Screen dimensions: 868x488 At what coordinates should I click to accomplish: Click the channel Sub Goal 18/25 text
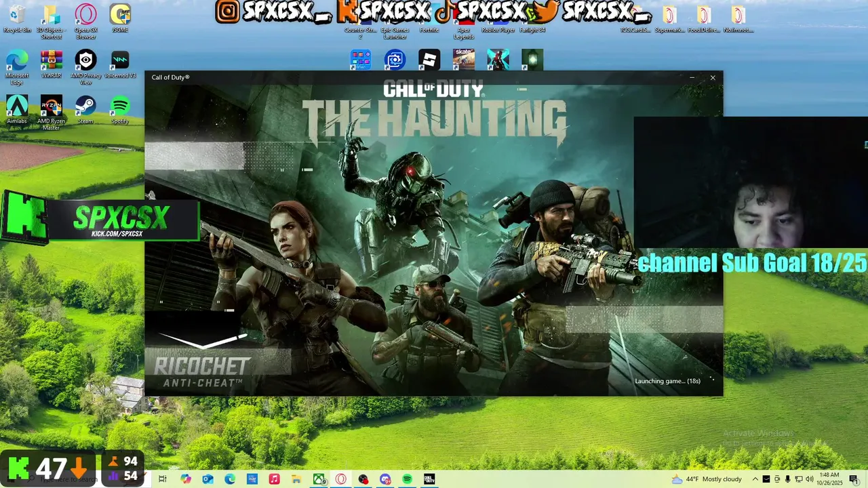point(752,262)
